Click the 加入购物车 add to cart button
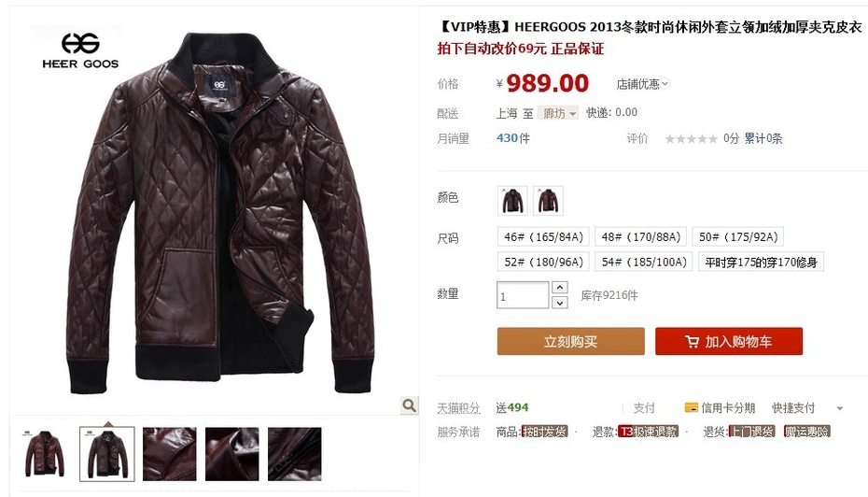Viewport: 868px width, 497px height. click(729, 341)
